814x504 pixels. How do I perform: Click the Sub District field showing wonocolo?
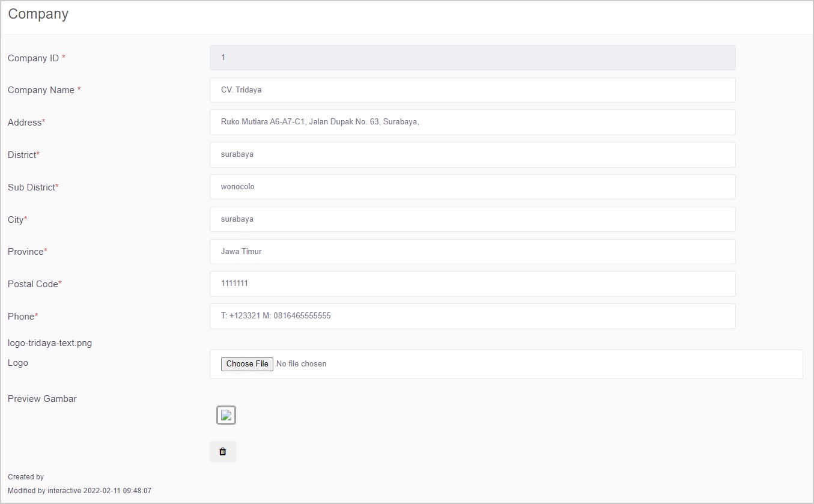point(472,187)
